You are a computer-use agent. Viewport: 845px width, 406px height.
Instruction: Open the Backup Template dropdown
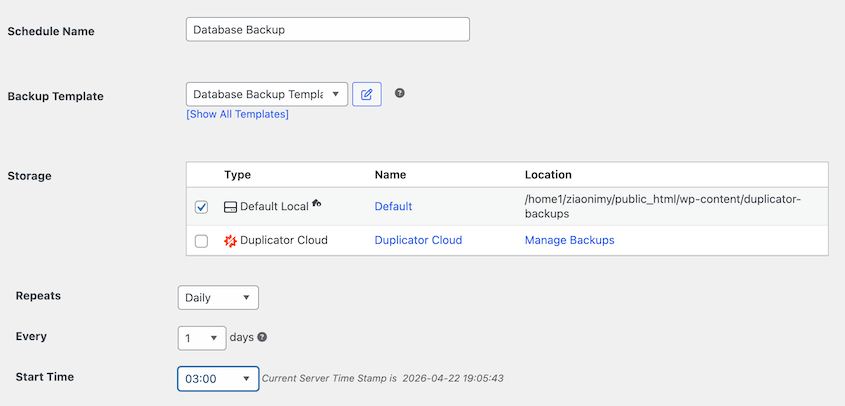click(x=267, y=94)
